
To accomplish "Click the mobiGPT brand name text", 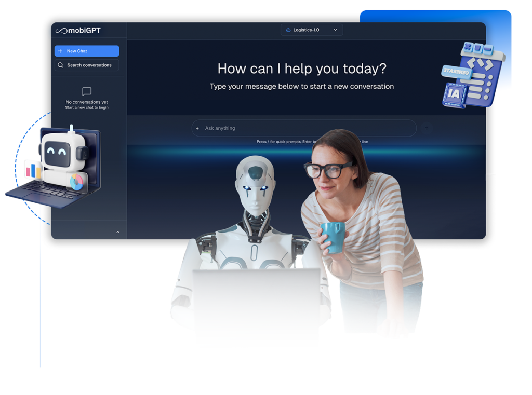I will (85, 31).
